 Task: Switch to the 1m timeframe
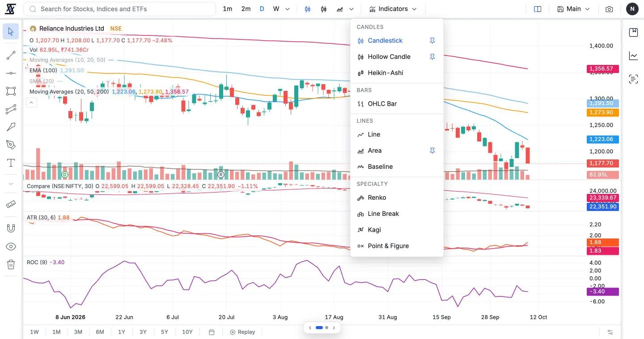[x=228, y=9]
